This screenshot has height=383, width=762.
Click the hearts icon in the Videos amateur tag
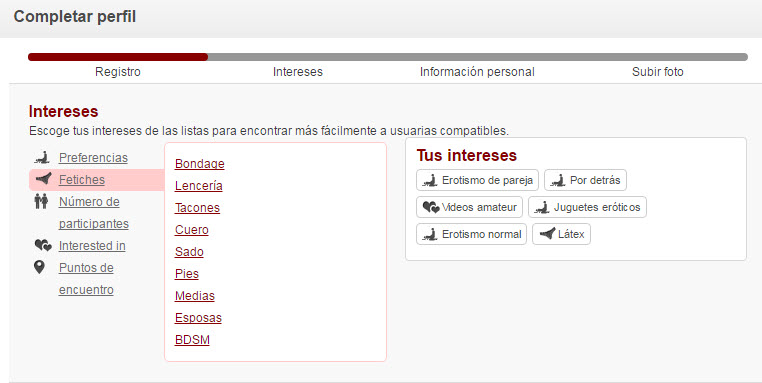tap(431, 208)
